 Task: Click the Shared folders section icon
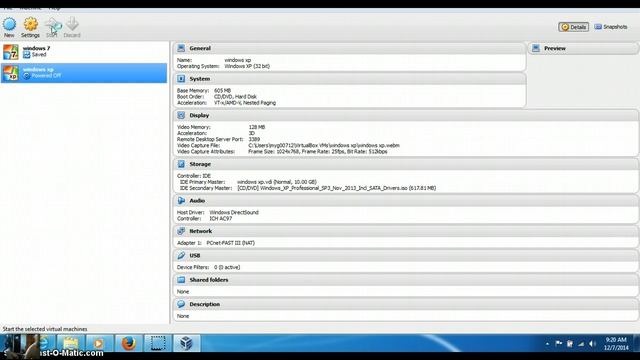181,280
